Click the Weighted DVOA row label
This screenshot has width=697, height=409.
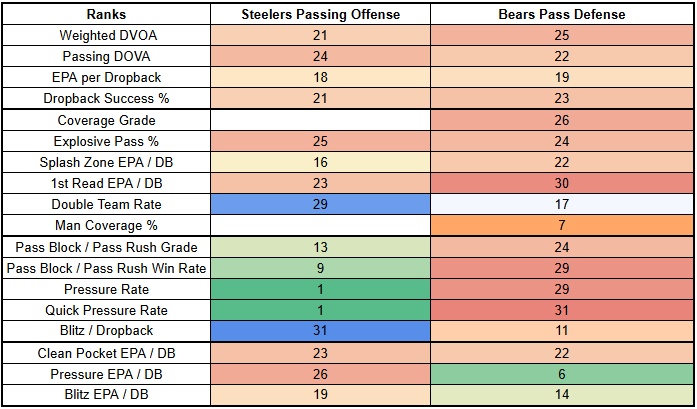[x=105, y=36]
